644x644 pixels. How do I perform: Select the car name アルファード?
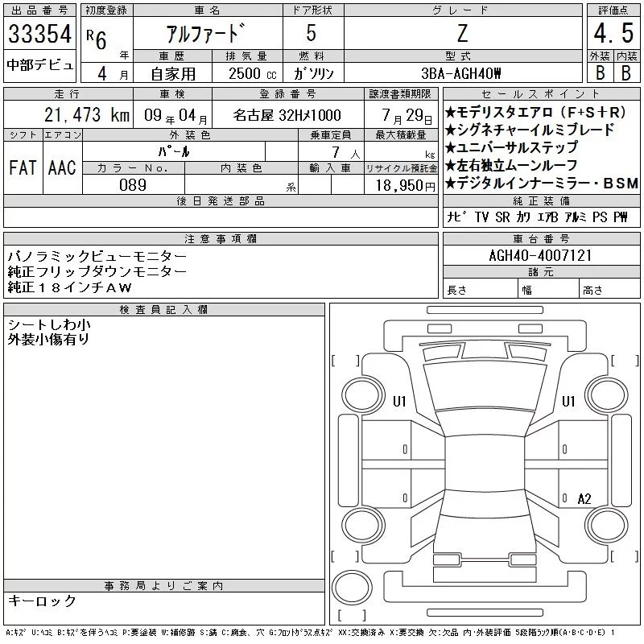coord(205,34)
